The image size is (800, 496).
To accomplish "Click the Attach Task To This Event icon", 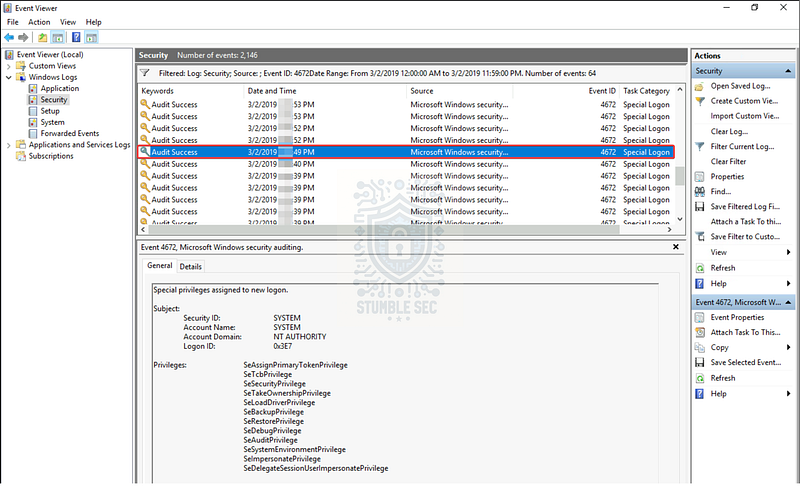I will pyautogui.click(x=699, y=332).
